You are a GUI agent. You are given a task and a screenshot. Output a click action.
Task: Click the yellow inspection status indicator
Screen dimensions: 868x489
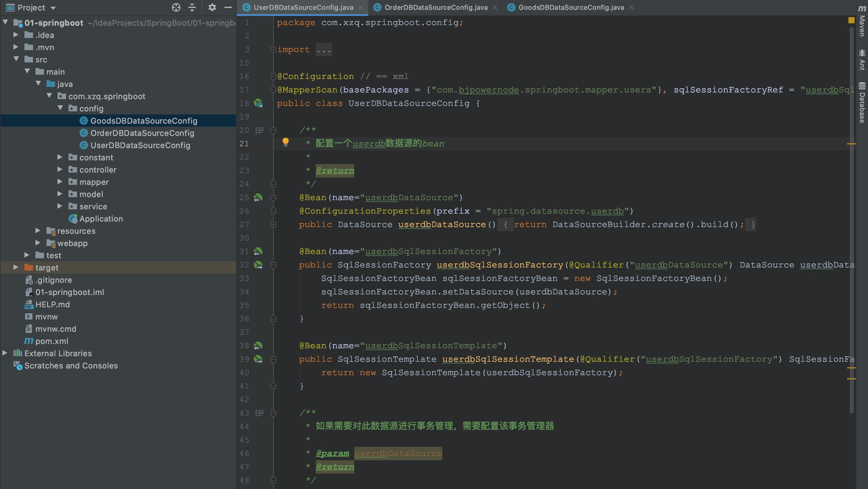click(x=851, y=20)
